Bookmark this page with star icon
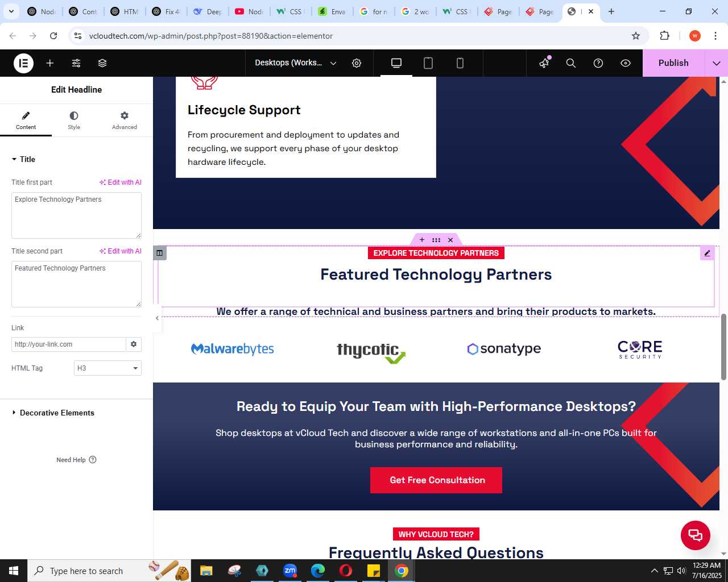Screen dimensions: 728x582 click(x=636, y=36)
